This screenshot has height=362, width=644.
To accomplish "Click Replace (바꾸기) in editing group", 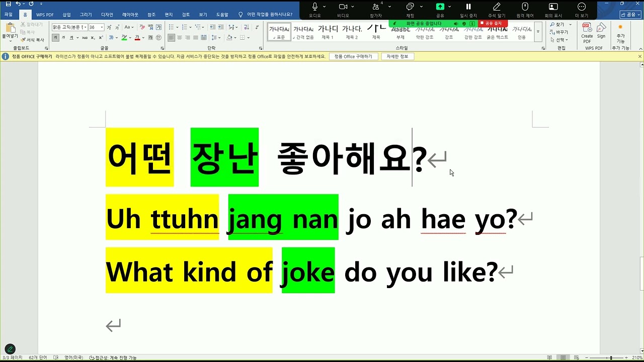I will click(559, 32).
